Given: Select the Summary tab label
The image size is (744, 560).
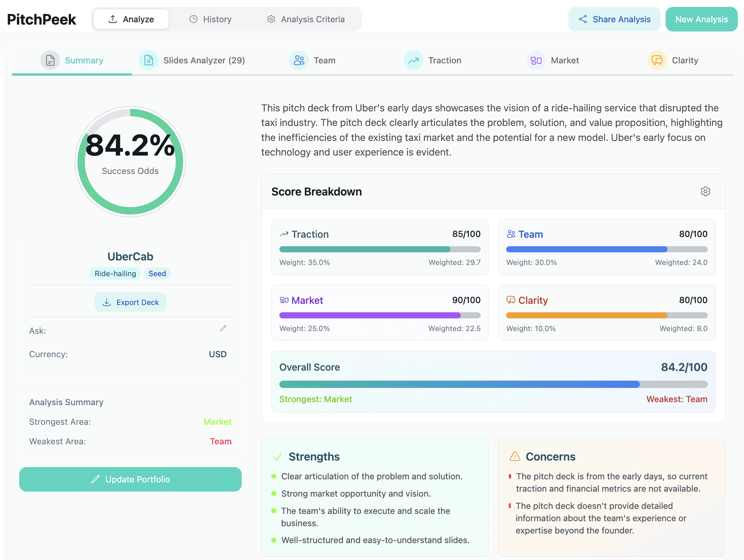Looking at the screenshot, I should point(84,60).
